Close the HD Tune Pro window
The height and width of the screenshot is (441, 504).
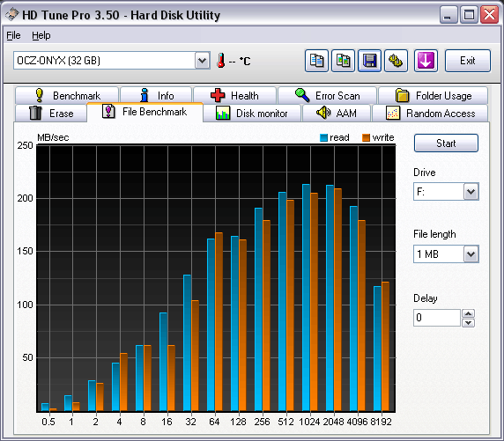coord(489,15)
